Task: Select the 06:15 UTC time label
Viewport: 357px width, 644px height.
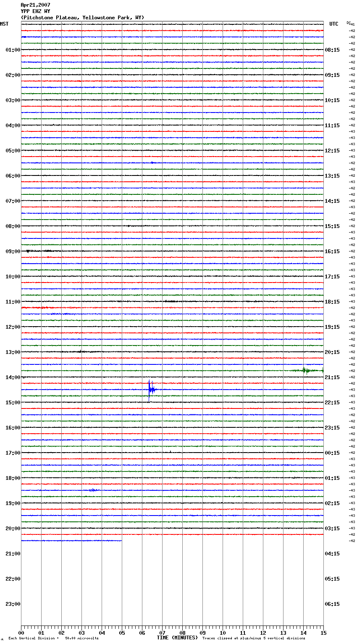Action: pos(332,604)
